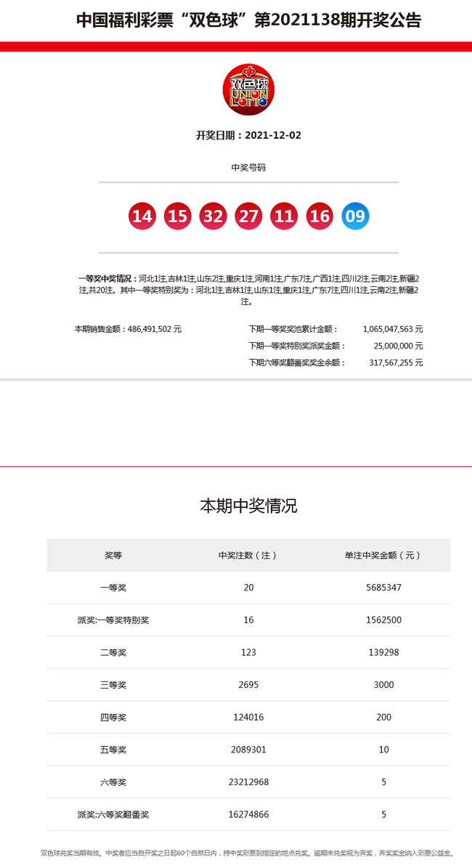Select the 一等奖 row label
Viewport: 472px width, 868px height.
click(113, 588)
